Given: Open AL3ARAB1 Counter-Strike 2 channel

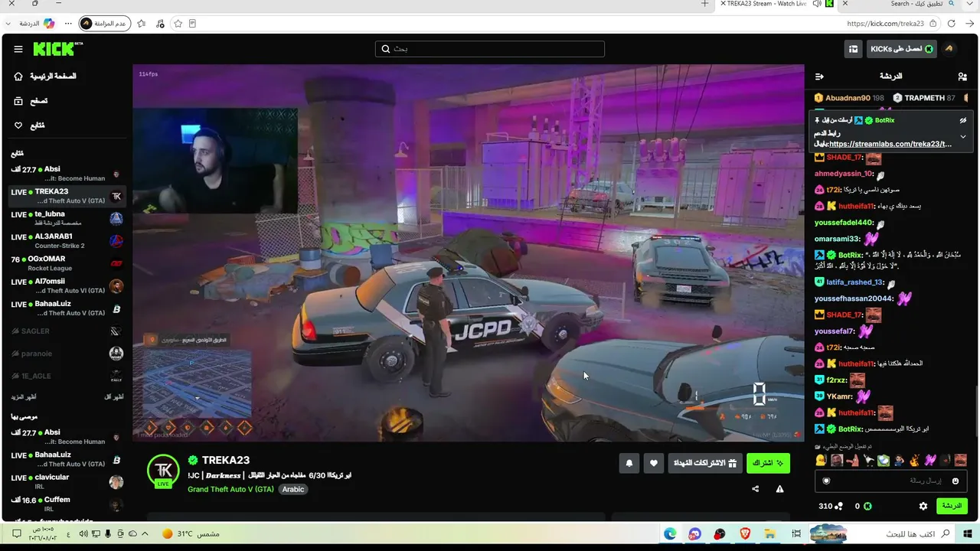Looking at the screenshot, I should click(x=67, y=240).
